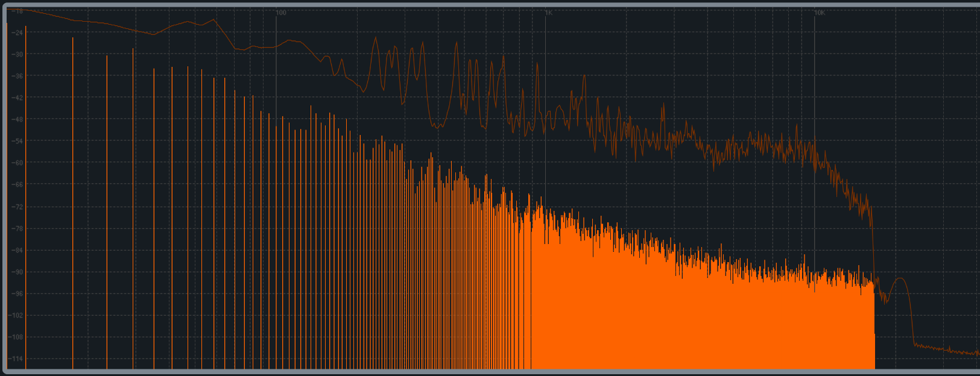The width and height of the screenshot is (980, 376).
Task: Click the 100 Hz frequency axis label
Action: (x=281, y=13)
